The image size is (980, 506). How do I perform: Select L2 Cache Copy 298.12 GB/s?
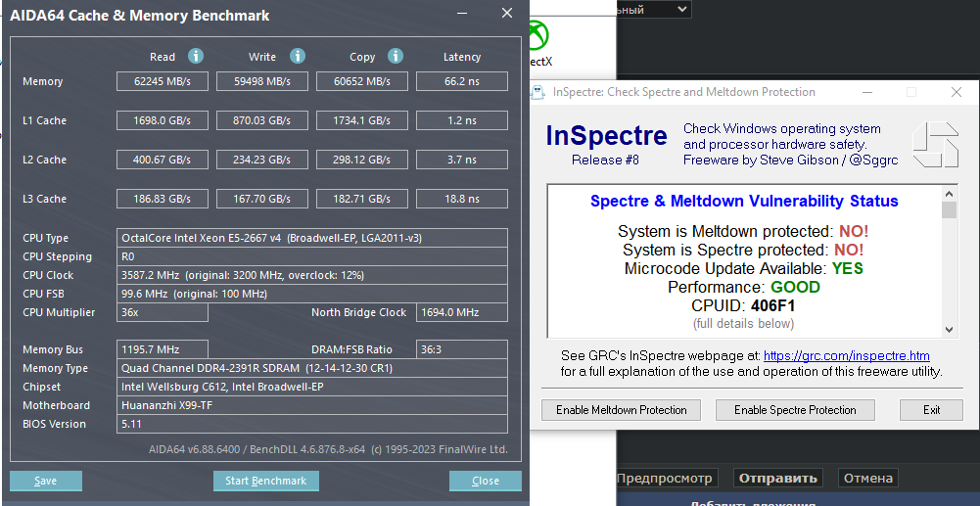362,160
